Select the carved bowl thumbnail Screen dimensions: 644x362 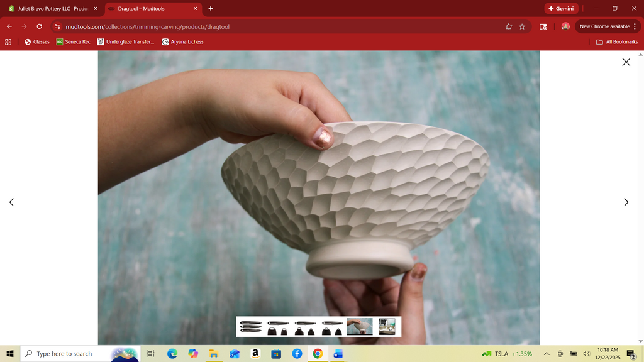(x=360, y=327)
